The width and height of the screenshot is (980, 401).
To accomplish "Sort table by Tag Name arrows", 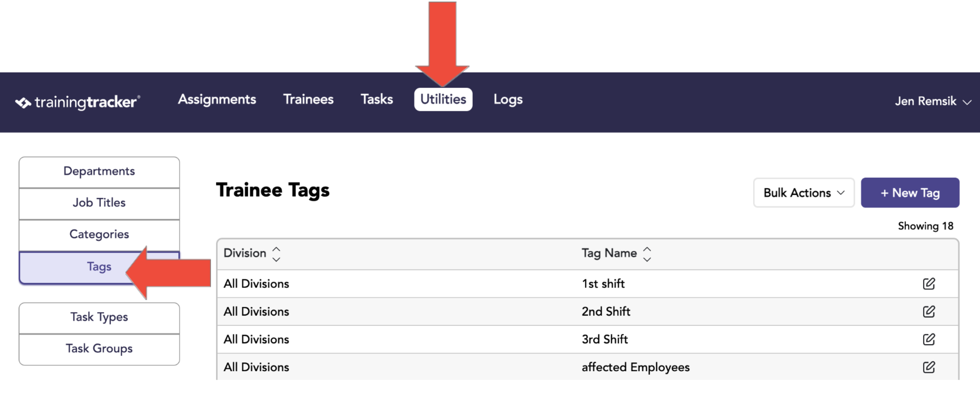I will pos(647,254).
